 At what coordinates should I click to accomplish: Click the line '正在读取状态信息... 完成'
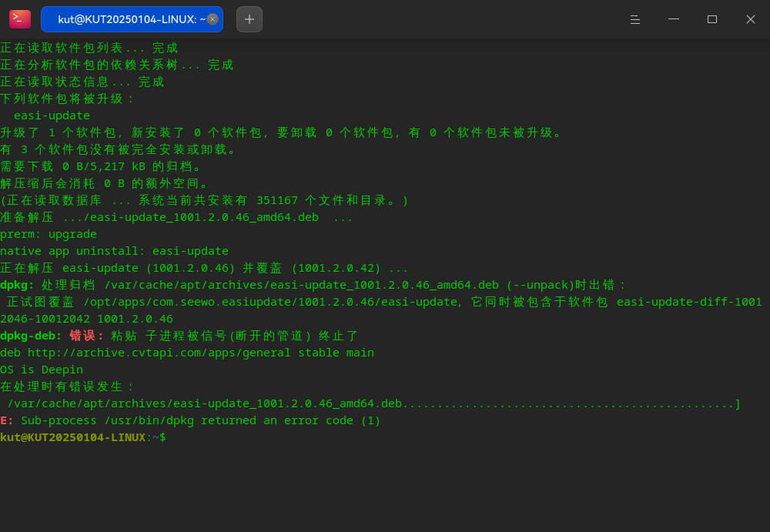pyautogui.click(x=82, y=82)
